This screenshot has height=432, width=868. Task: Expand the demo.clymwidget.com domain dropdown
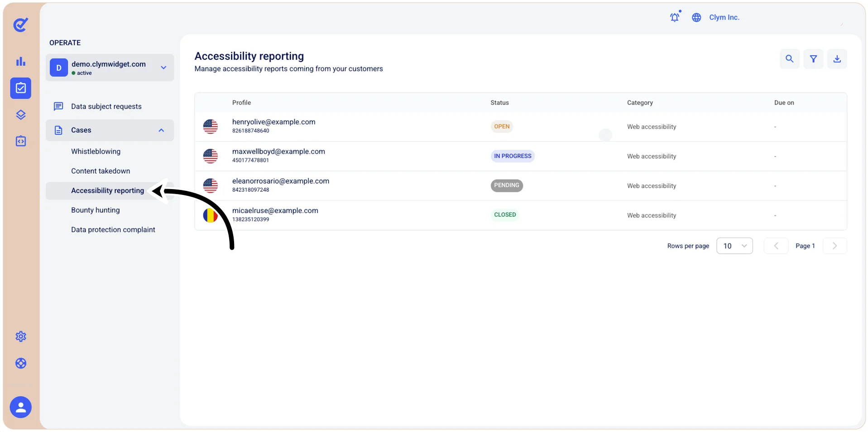coord(163,67)
